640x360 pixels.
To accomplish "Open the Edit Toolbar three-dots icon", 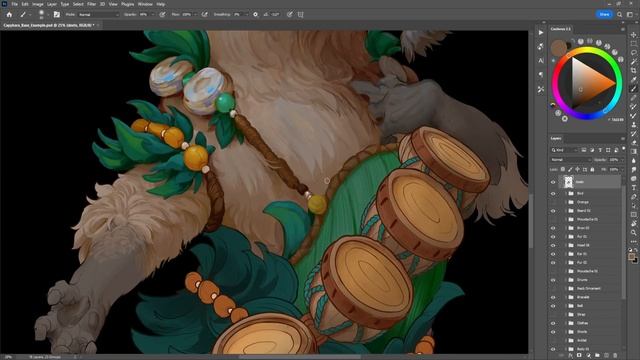I will pos(633,241).
